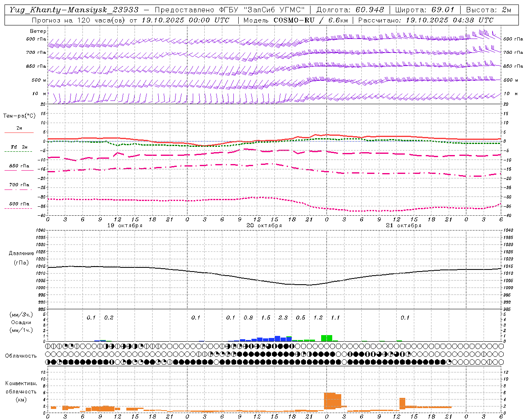Click the Тем-ра(°C) panel label
Viewport: 525px width, 420px height.
coord(19,116)
